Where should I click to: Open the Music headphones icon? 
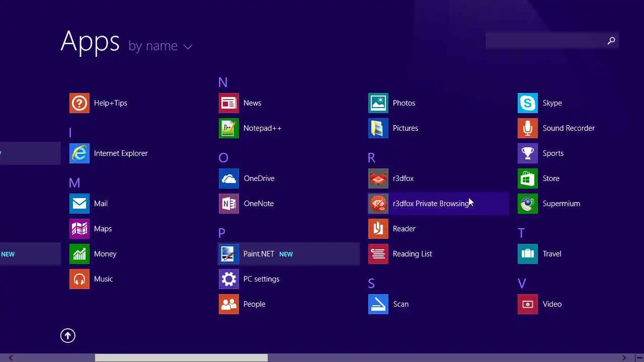pyautogui.click(x=79, y=279)
